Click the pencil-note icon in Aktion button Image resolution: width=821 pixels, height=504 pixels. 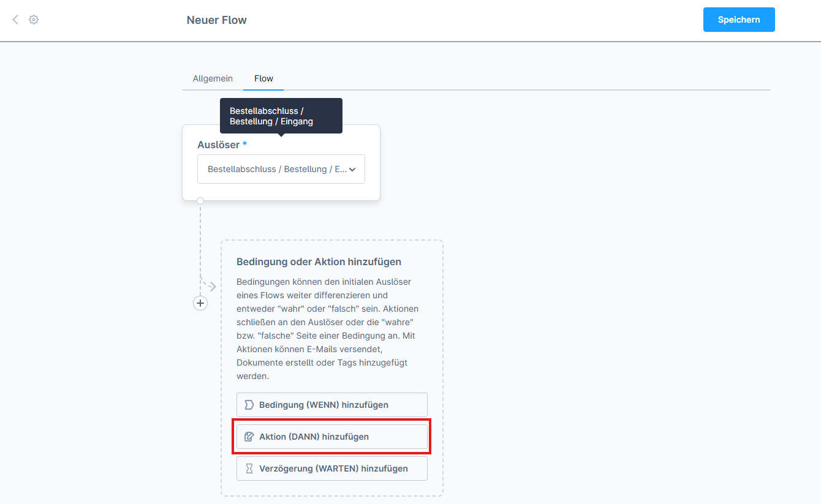click(x=249, y=437)
